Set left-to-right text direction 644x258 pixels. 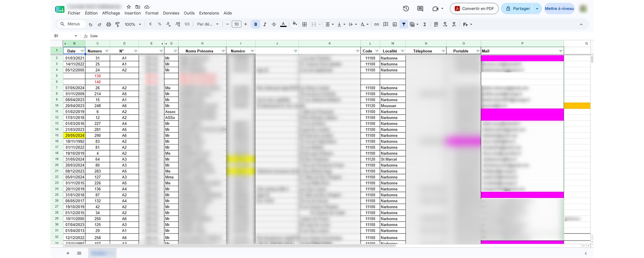pos(445,24)
